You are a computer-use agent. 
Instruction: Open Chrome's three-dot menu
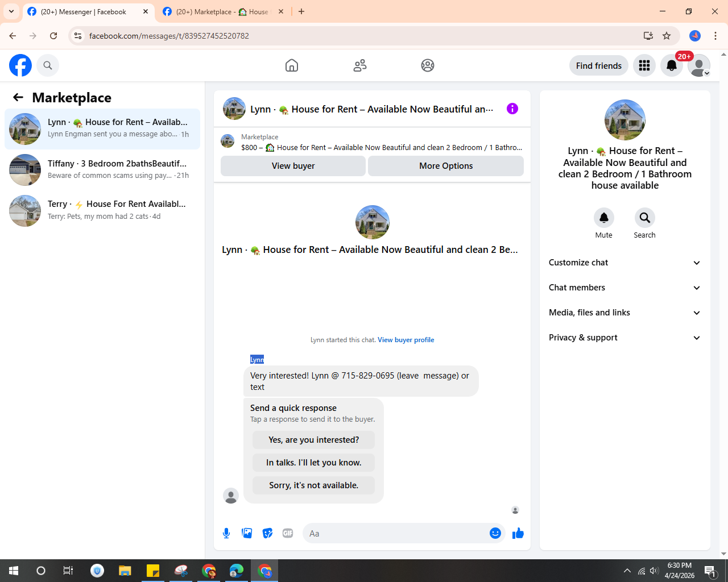pyautogui.click(x=715, y=36)
